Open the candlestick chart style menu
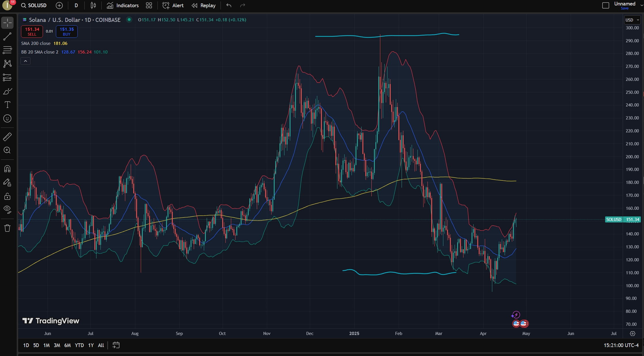Viewport: 644px width, 356px height. tap(93, 5)
